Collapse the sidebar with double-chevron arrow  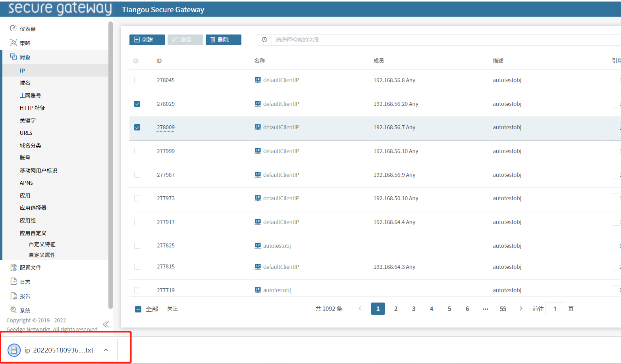click(x=106, y=324)
